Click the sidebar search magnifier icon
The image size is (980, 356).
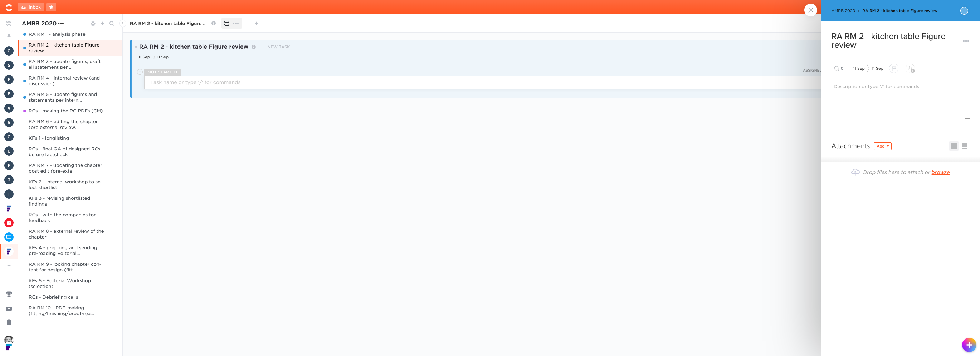[112, 24]
